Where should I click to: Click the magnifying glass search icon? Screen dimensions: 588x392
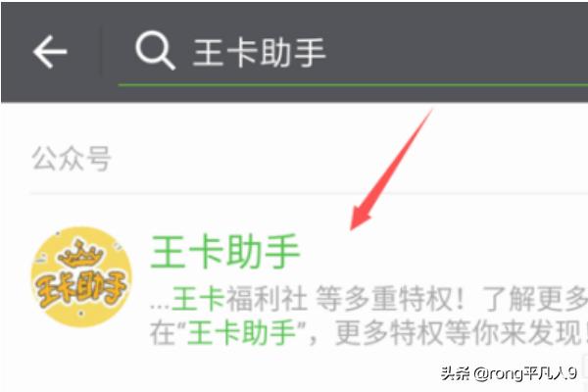(x=155, y=51)
